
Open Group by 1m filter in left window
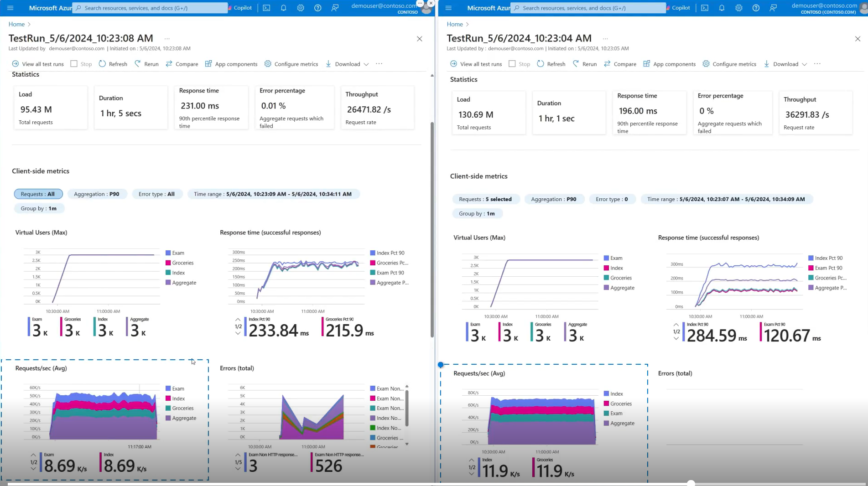[39, 208]
